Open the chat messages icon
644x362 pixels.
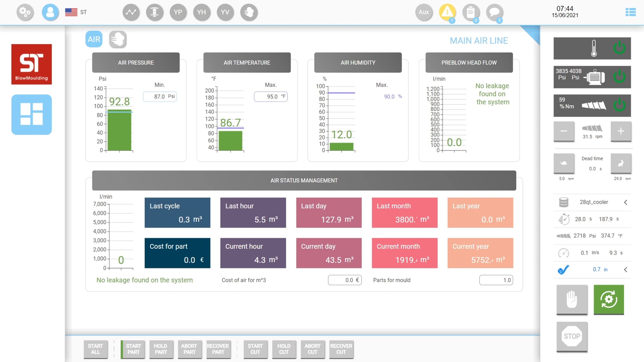[x=494, y=12]
